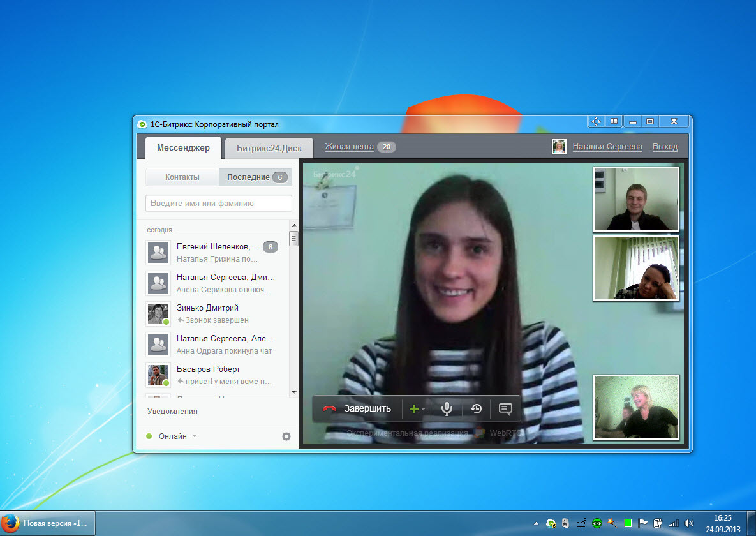Open chat Евгений Шеленков group conversation
756x536 pixels.
[214, 252]
